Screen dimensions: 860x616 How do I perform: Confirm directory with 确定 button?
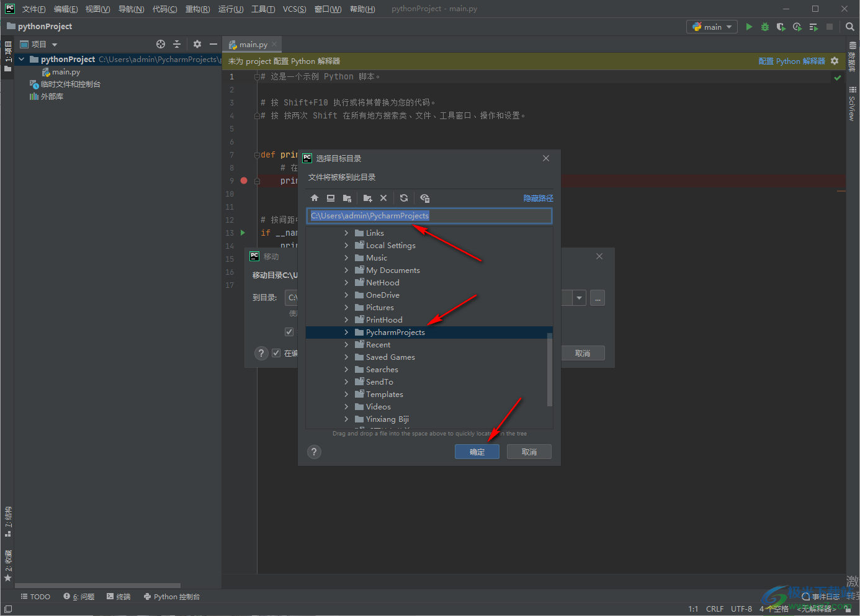(477, 452)
